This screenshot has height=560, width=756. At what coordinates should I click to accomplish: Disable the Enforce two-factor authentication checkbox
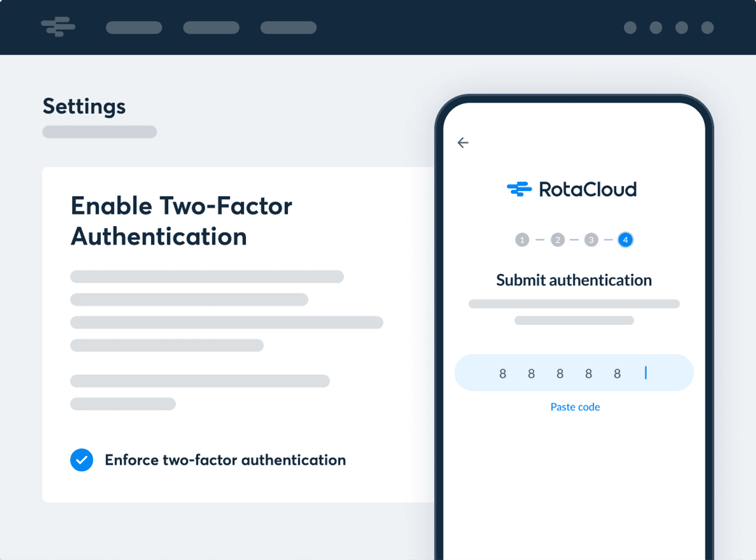click(81, 460)
